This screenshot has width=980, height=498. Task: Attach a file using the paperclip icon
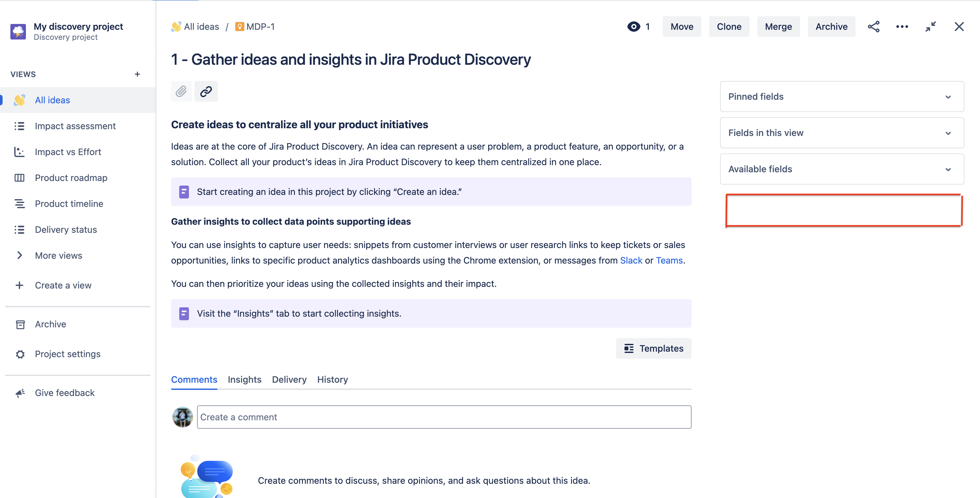click(x=181, y=91)
